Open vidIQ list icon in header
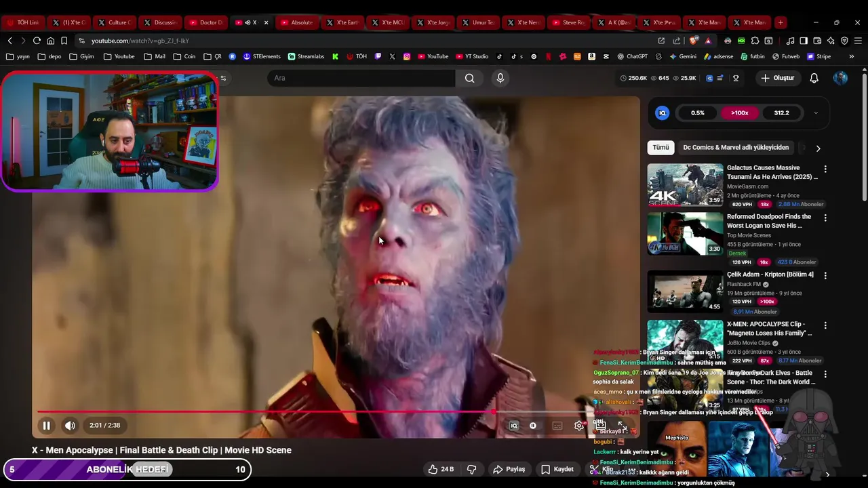The image size is (868, 488). [x=720, y=78]
